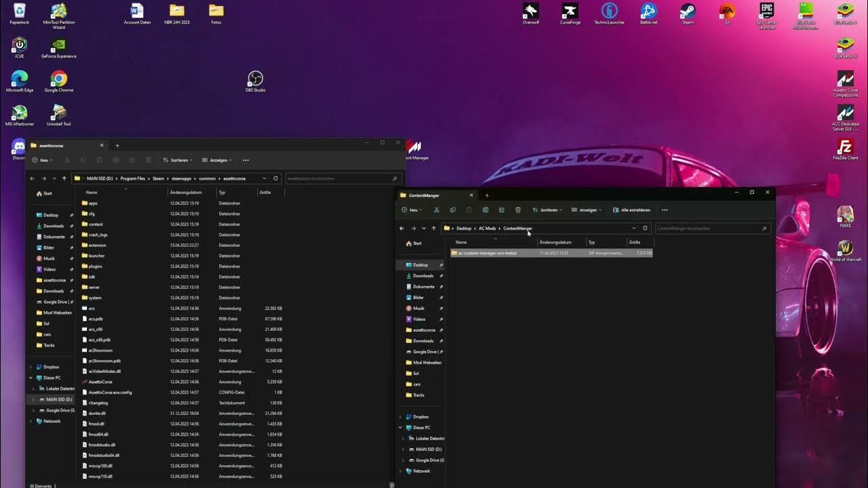Open the Papierkorb recycle bin

pos(20,14)
